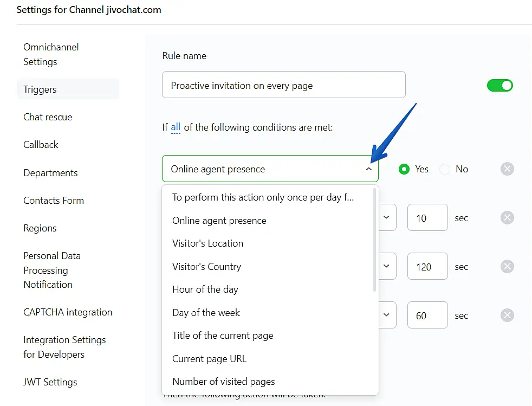Remove the Online agent presence condition
The height and width of the screenshot is (406, 532).
(507, 169)
